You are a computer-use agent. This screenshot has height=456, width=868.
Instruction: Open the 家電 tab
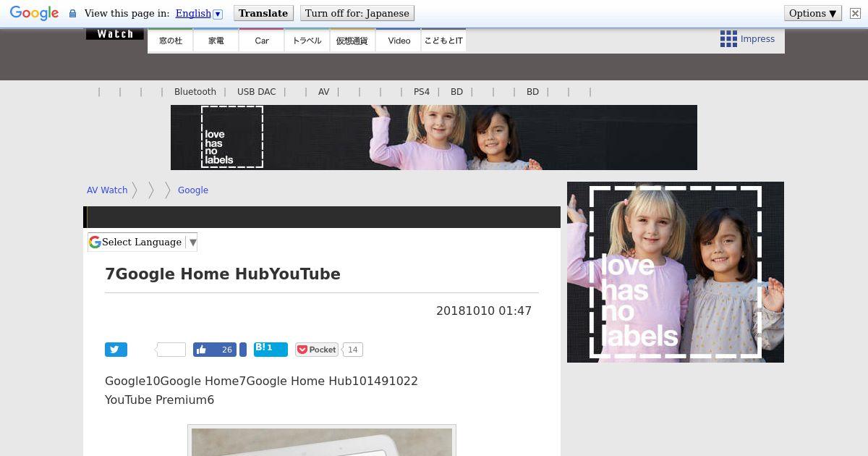tap(216, 41)
